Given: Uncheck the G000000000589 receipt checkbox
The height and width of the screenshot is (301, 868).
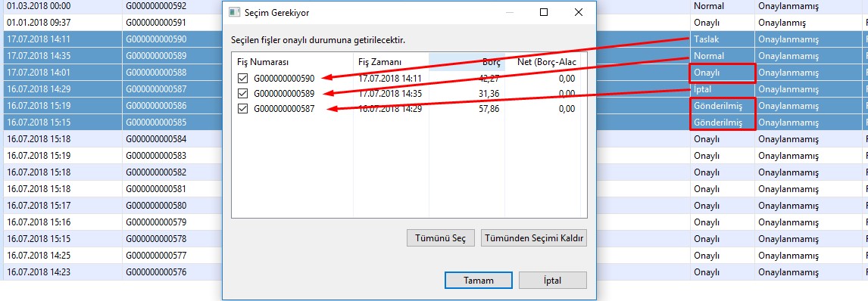Looking at the screenshot, I should 242,93.
